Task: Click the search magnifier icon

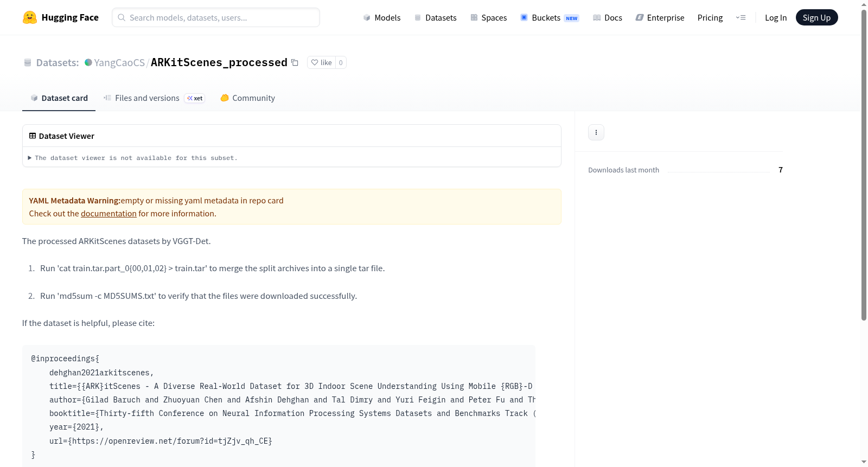Action: [122, 17]
